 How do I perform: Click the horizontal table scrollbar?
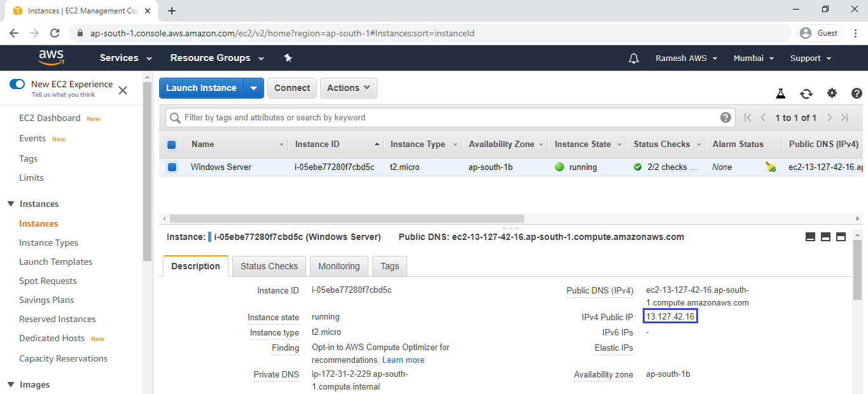point(347,218)
